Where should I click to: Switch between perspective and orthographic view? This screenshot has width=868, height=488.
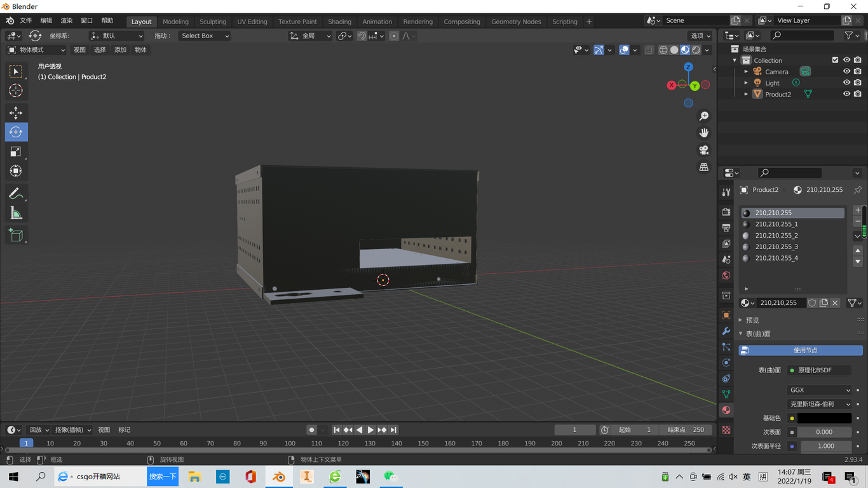click(704, 167)
